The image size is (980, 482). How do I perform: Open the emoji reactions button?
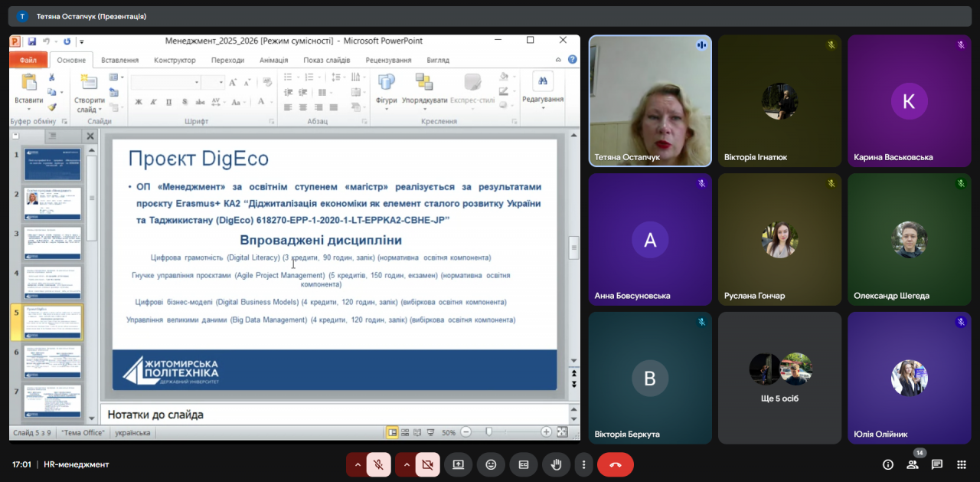pyautogui.click(x=491, y=464)
